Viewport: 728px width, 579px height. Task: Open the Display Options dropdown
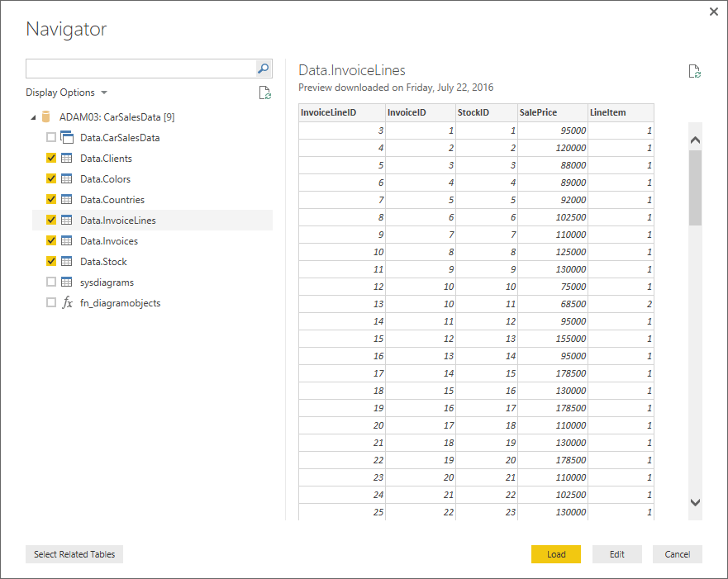[x=66, y=93]
